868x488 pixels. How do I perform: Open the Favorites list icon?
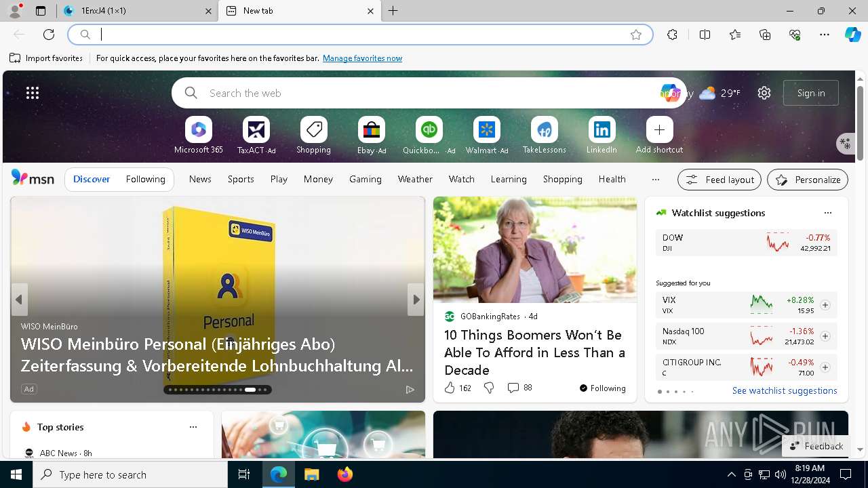click(x=735, y=35)
